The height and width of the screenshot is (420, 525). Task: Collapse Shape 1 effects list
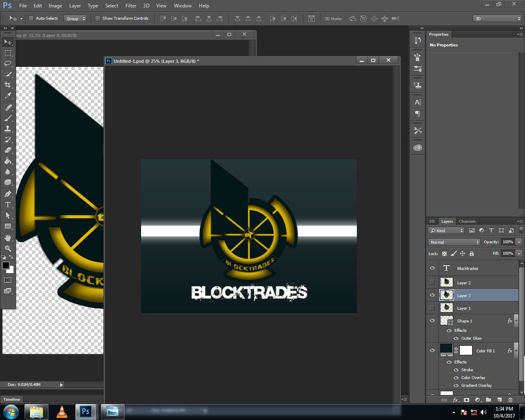pyautogui.click(x=516, y=321)
